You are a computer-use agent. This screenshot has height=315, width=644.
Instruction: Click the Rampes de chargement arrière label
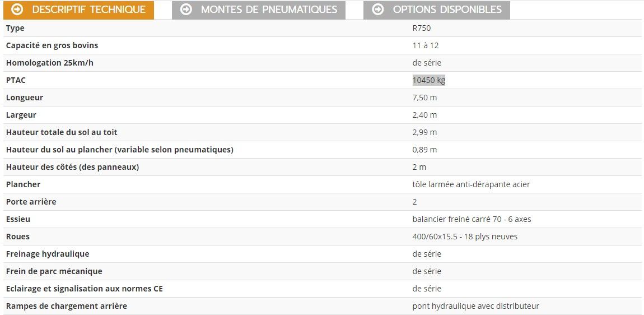tap(67, 306)
